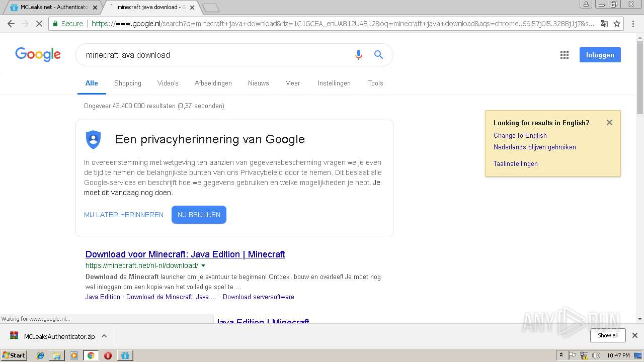Open the Google apps grid icon
644x362 pixels.
point(565,55)
